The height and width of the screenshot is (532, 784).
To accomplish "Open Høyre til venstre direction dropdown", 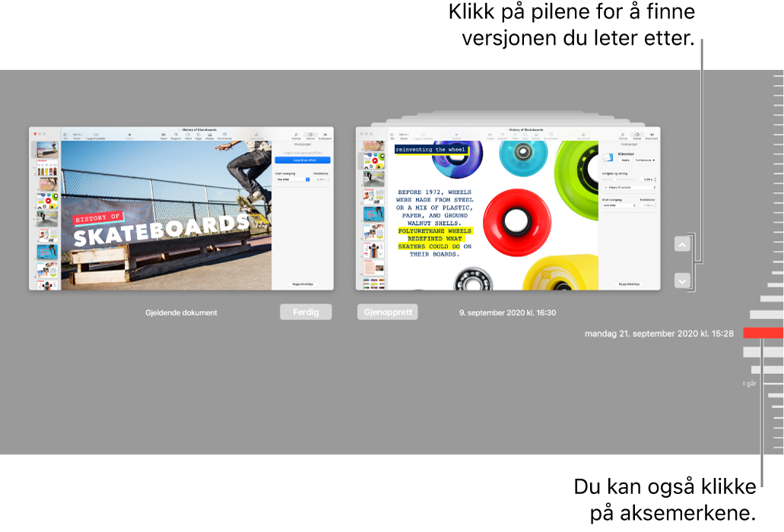I will pyautogui.click(x=629, y=187).
